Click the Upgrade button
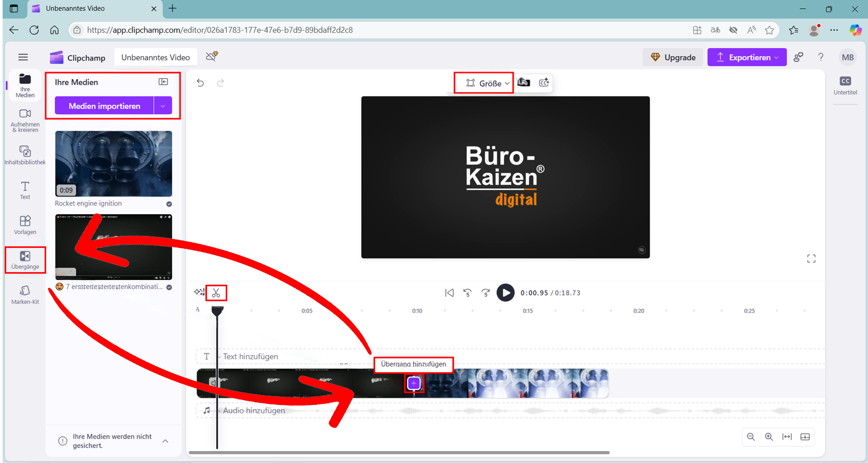 pos(673,57)
